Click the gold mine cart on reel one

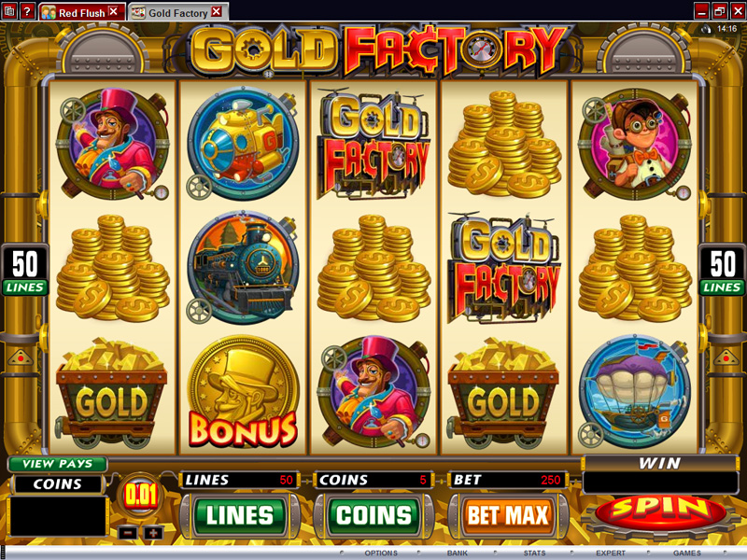112,393
